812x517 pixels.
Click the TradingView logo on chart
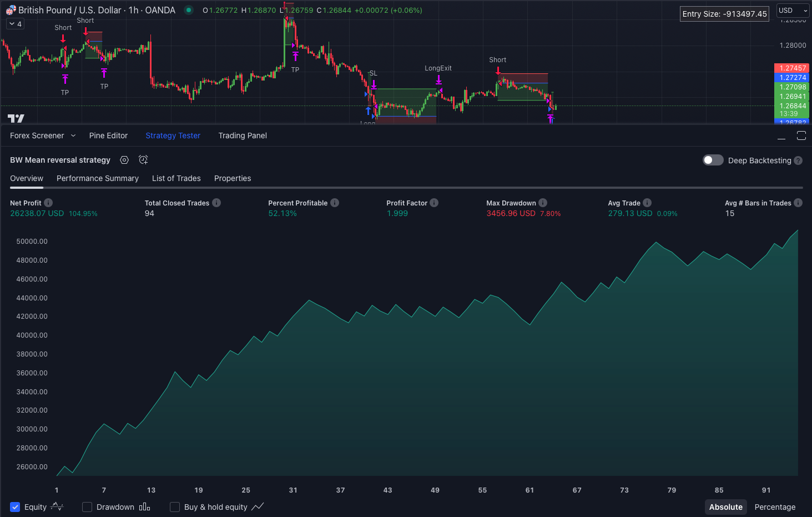tap(16, 118)
